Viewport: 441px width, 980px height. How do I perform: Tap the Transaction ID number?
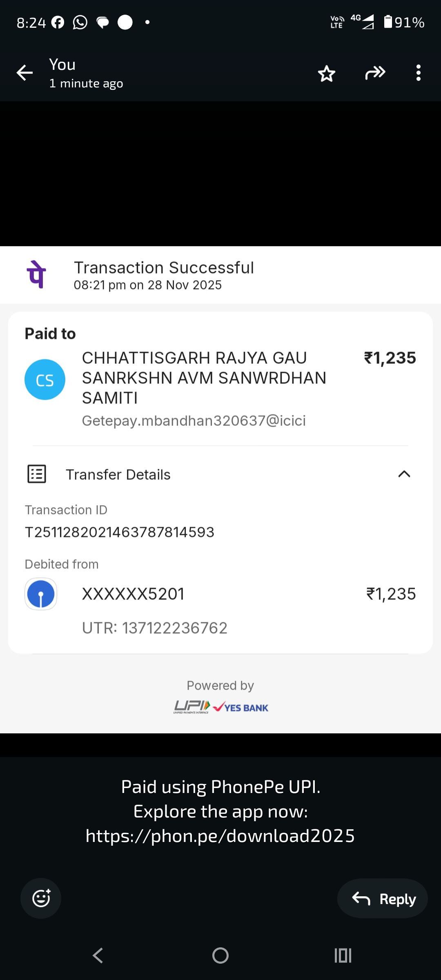pos(120,532)
